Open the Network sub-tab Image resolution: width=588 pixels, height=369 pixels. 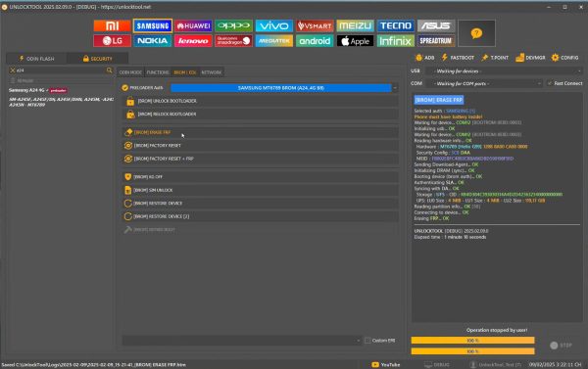(212, 72)
